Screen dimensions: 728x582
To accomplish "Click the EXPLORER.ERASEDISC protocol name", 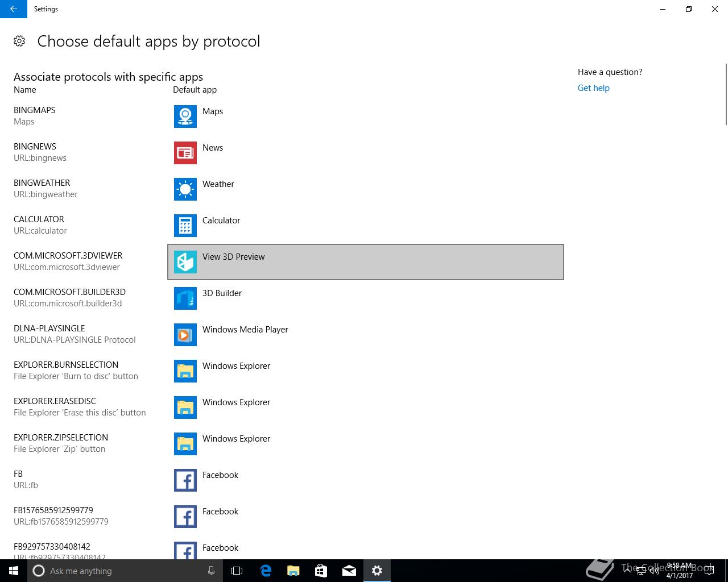I will click(x=55, y=401).
